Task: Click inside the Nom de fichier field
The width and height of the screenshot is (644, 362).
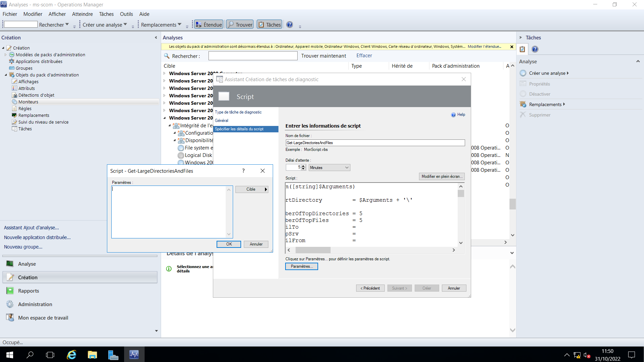Action: (x=375, y=142)
